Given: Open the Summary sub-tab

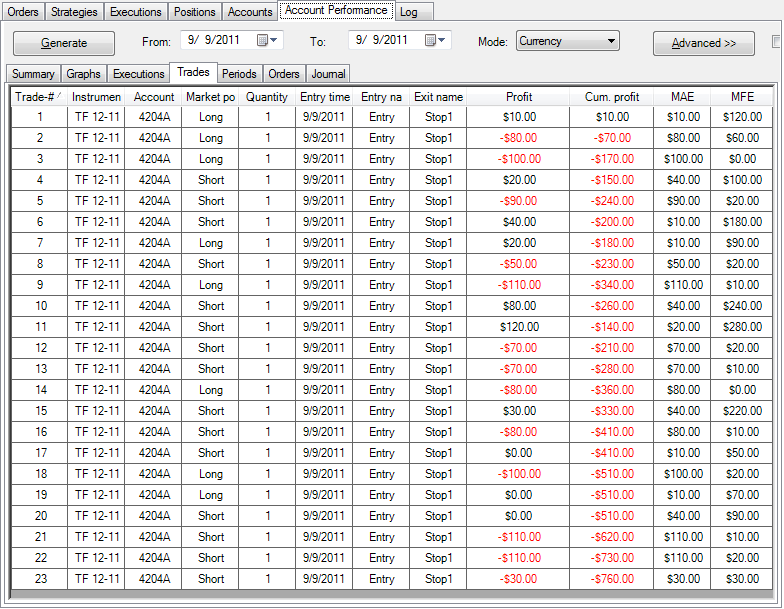Looking at the screenshot, I should click(33, 74).
